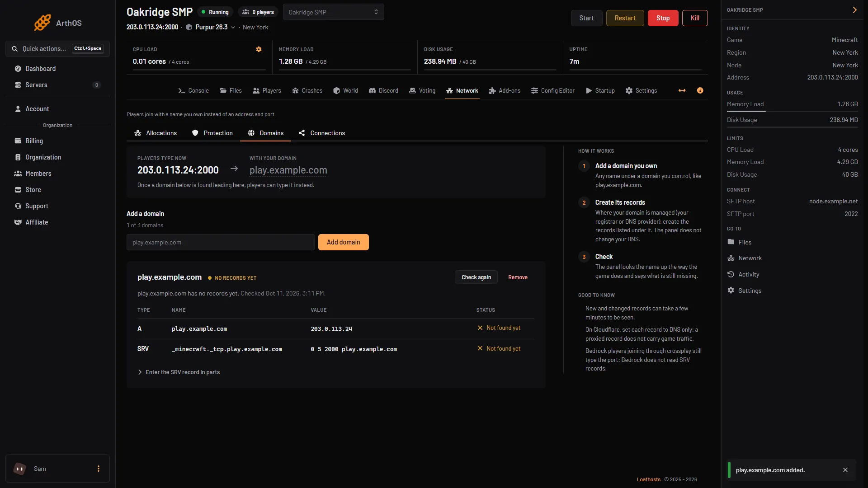Dismiss the 'play.example.com added' notification

click(x=845, y=470)
